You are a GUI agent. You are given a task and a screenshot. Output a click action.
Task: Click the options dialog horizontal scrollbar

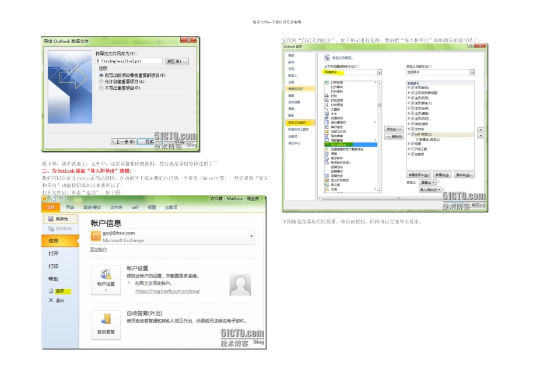(x=398, y=198)
